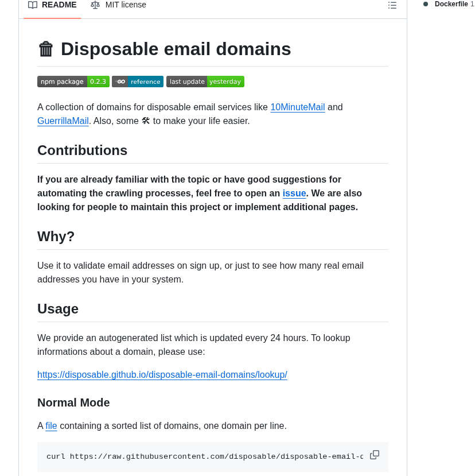Click the Usage section heading

point(58,309)
